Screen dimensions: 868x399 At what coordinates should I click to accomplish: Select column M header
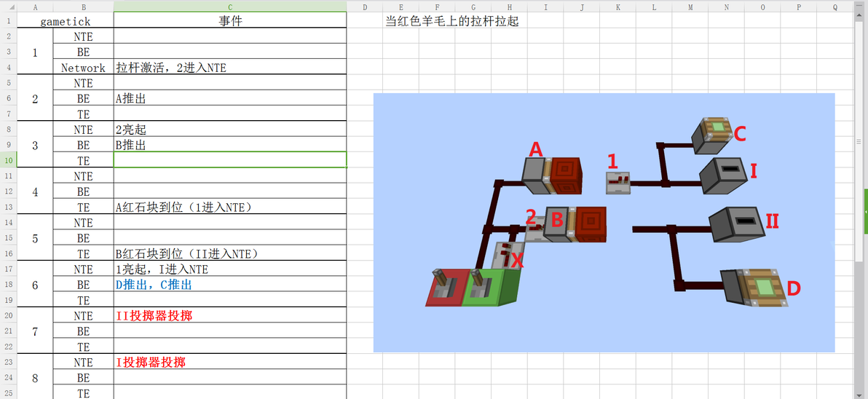(x=690, y=7)
